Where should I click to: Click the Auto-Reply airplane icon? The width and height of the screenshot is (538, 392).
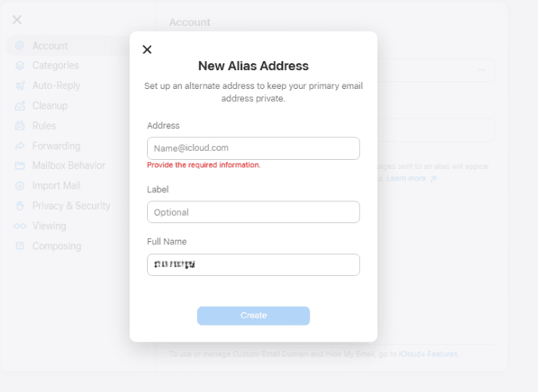(x=20, y=86)
